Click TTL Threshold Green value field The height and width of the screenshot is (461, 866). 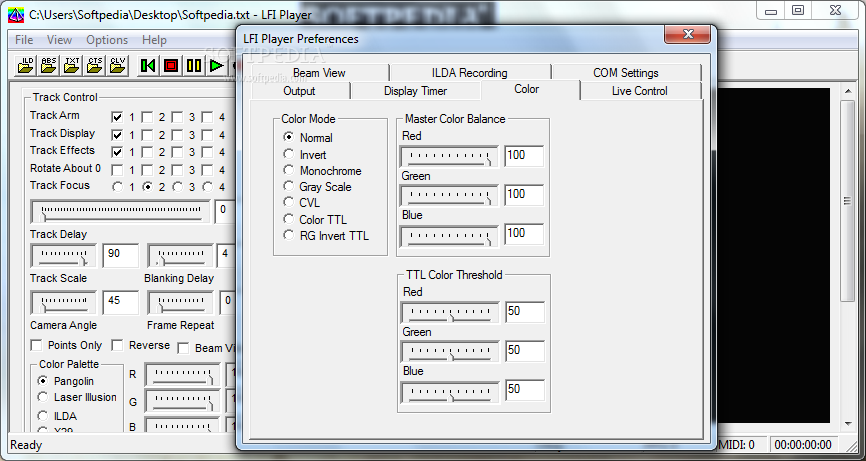pyautogui.click(x=525, y=352)
